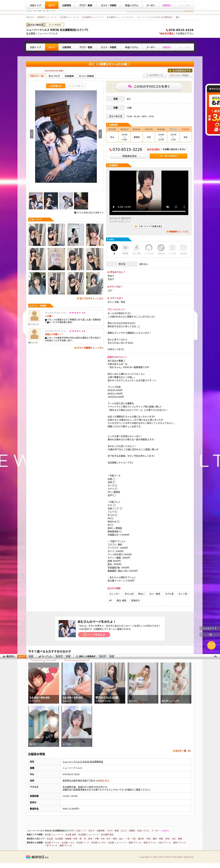Click the 質問箱 SNS icon
This screenshot has height=868, width=220.
click(x=125, y=248)
